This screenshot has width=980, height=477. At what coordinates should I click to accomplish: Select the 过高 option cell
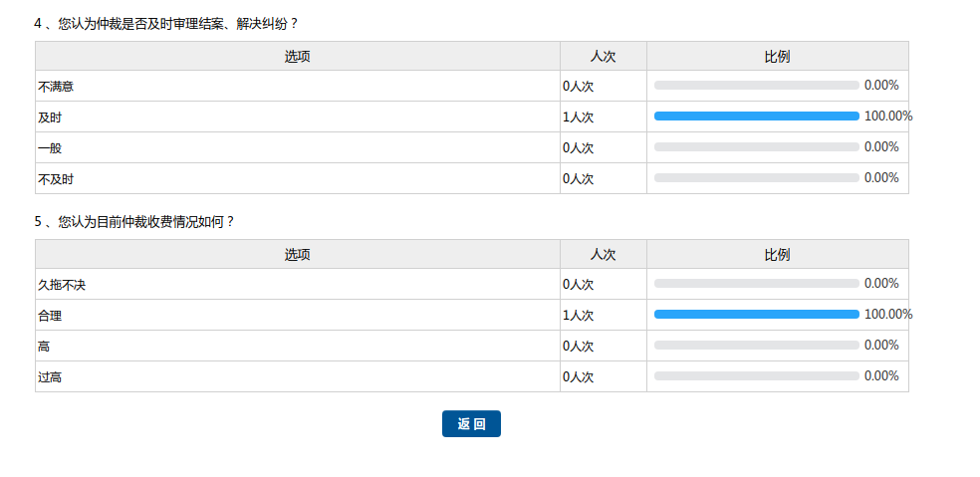pos(51,377)
